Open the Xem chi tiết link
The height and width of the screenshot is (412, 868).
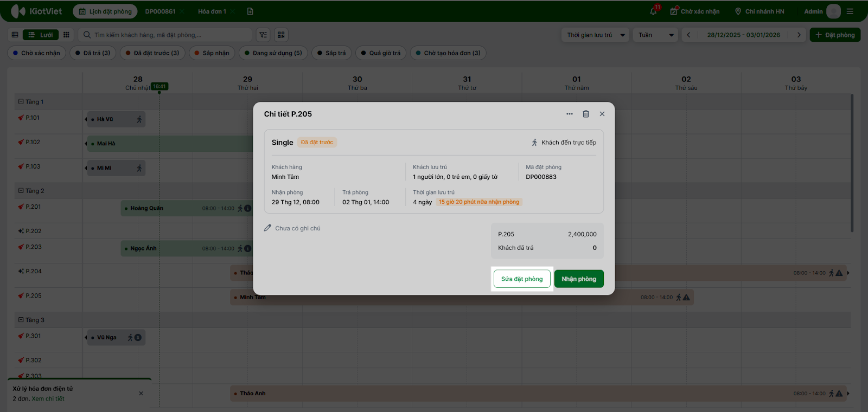pyautogui.click(x=48, y=399)
